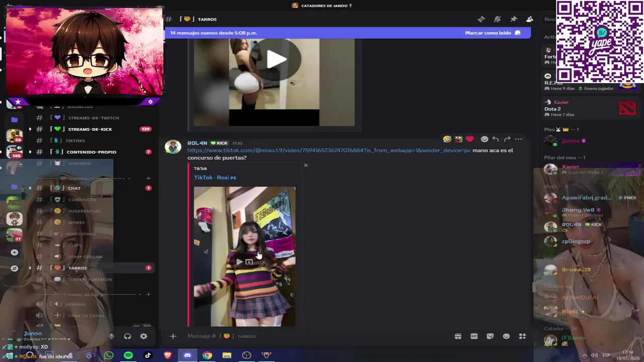Open the horario channel
This screenshot has width=644, height=362.
[x=79, y=163]
